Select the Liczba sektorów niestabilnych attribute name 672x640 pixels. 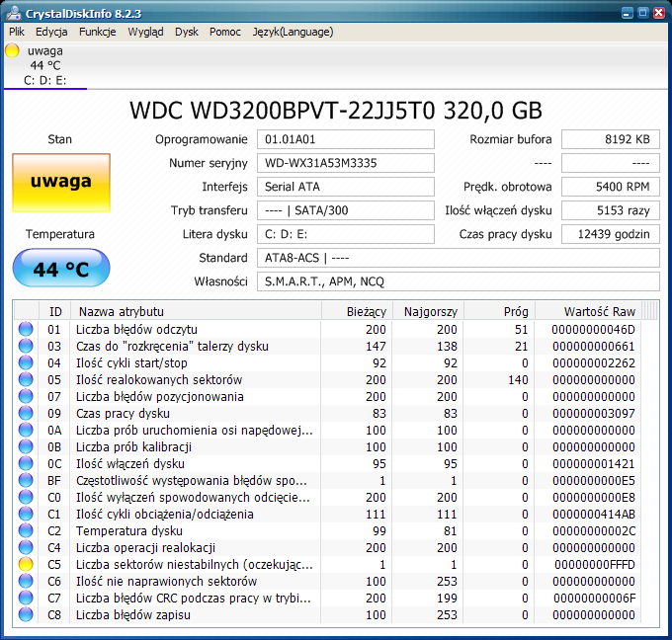click(194, 565)
